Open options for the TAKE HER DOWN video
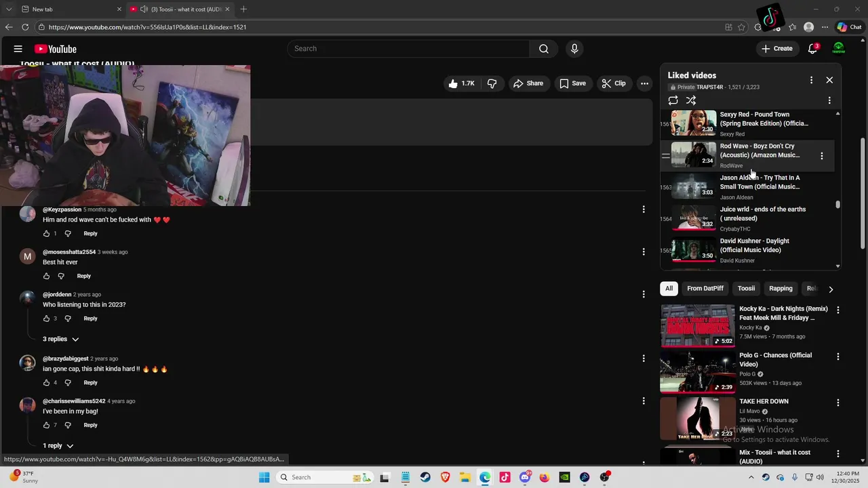This screenshot has width=868, height=488. tap(837, 403)
